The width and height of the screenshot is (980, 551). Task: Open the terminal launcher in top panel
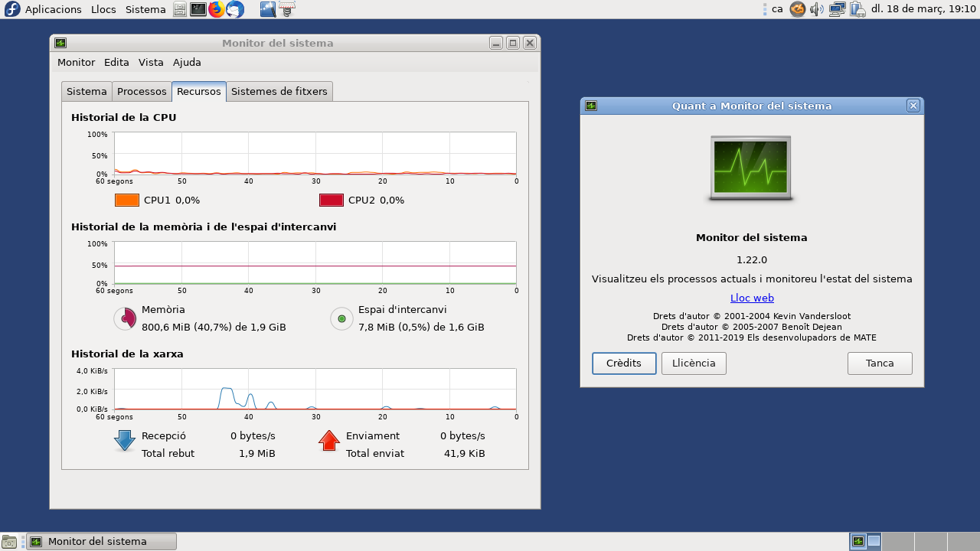[198, 9]
